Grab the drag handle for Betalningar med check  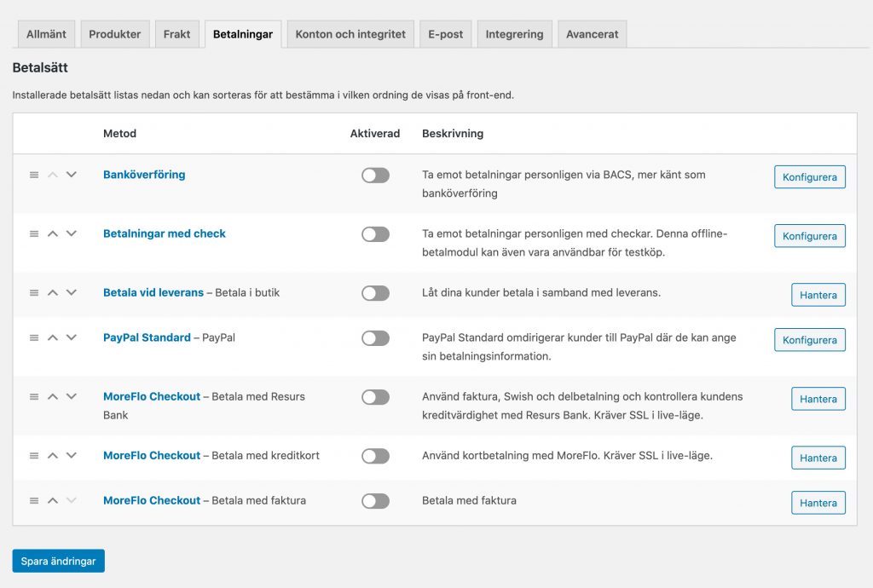click(x=34, y=233)
